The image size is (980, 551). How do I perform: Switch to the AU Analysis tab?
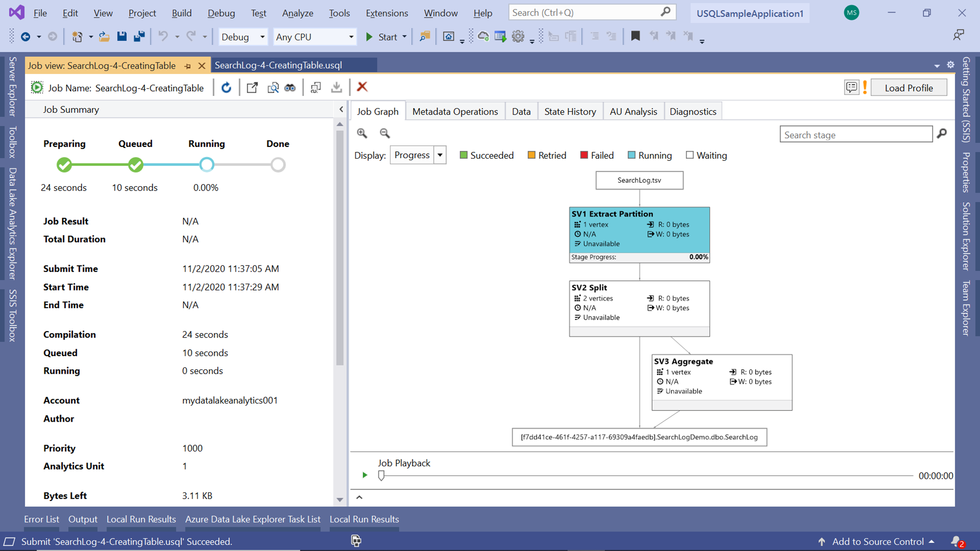[x=633, y=112]
